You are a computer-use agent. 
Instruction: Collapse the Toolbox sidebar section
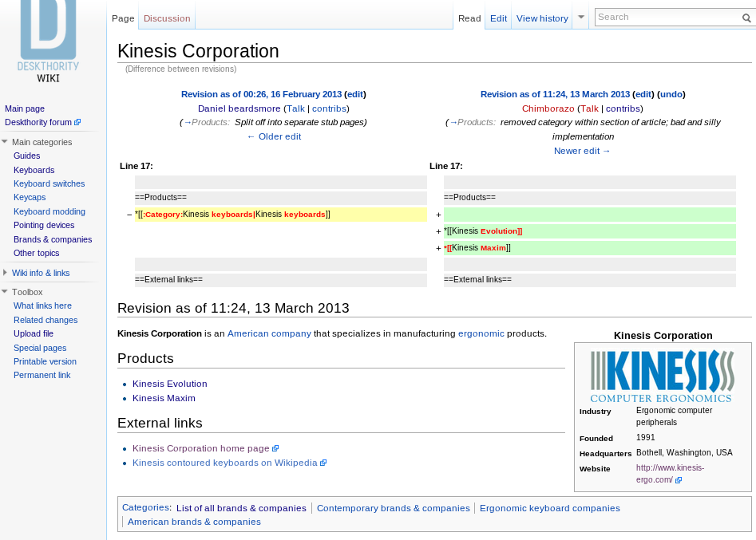6,292
